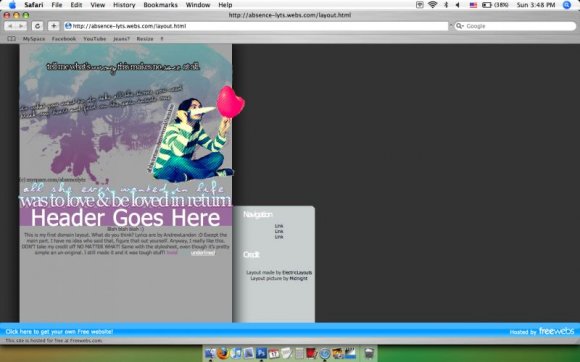Open Photoshop from the Dock
The image size is (580, 362).
pos(262,353)
